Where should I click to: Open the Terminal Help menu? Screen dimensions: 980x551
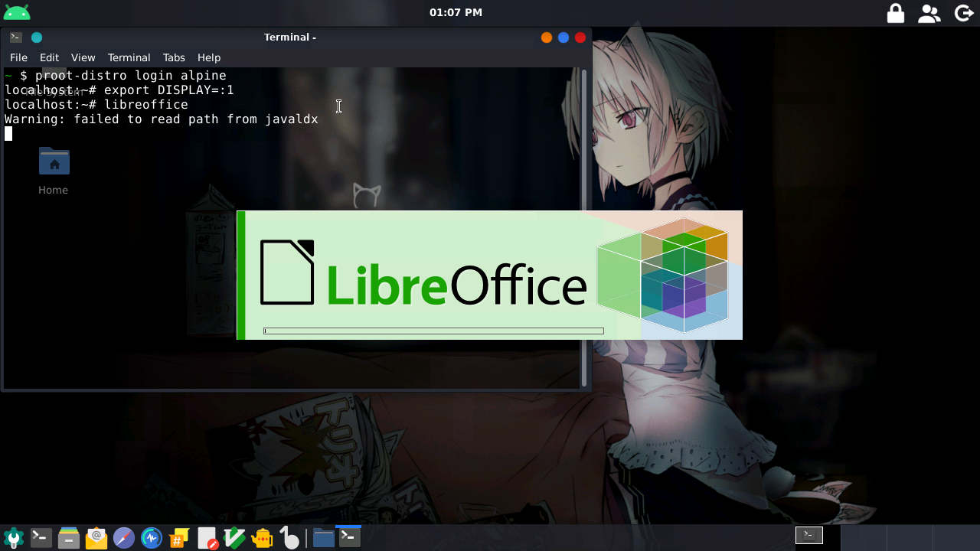[x=209, y=57]
